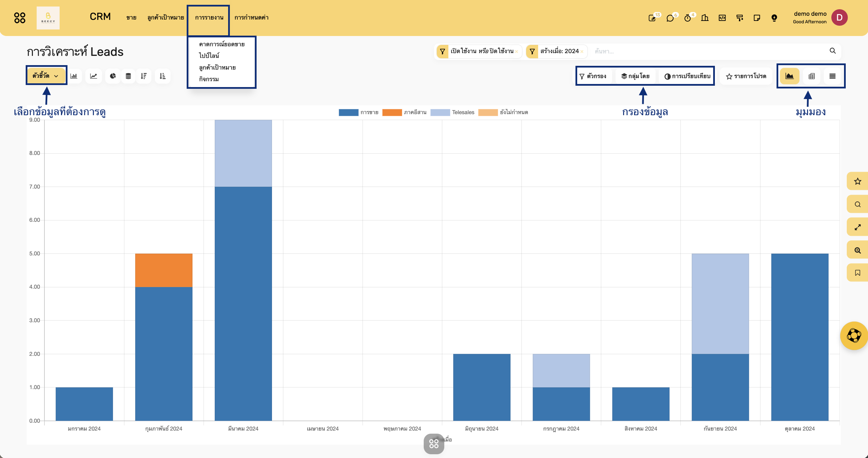The height and width of the screenshot is (458, 868).
Task: Click the funnel icon of the สร้างเมื่อ facet
Action: (x=532, y=51)
